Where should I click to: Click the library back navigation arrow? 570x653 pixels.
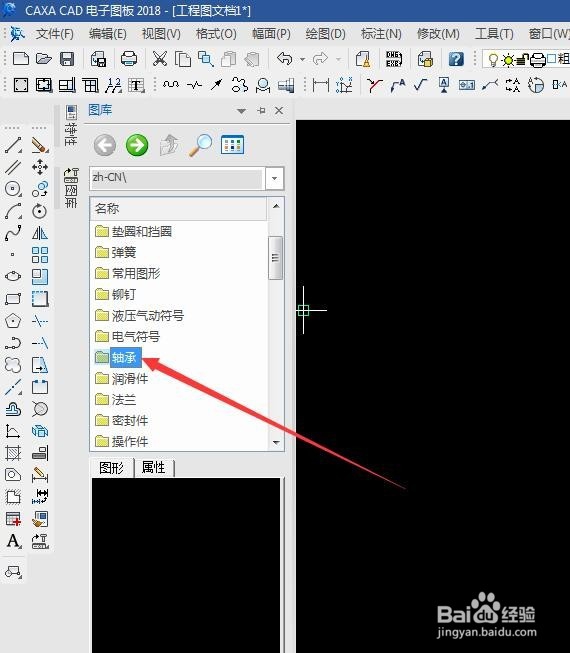pos(105,145)
